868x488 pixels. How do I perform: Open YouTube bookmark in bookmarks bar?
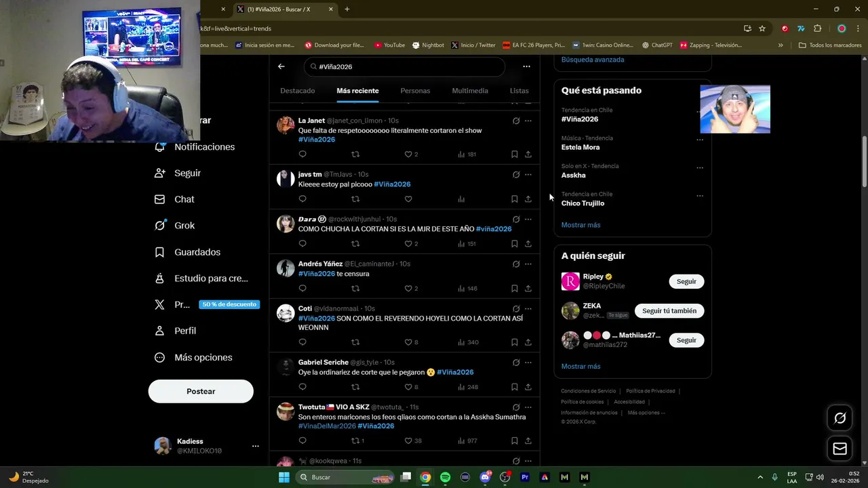(x=389, y=45)
